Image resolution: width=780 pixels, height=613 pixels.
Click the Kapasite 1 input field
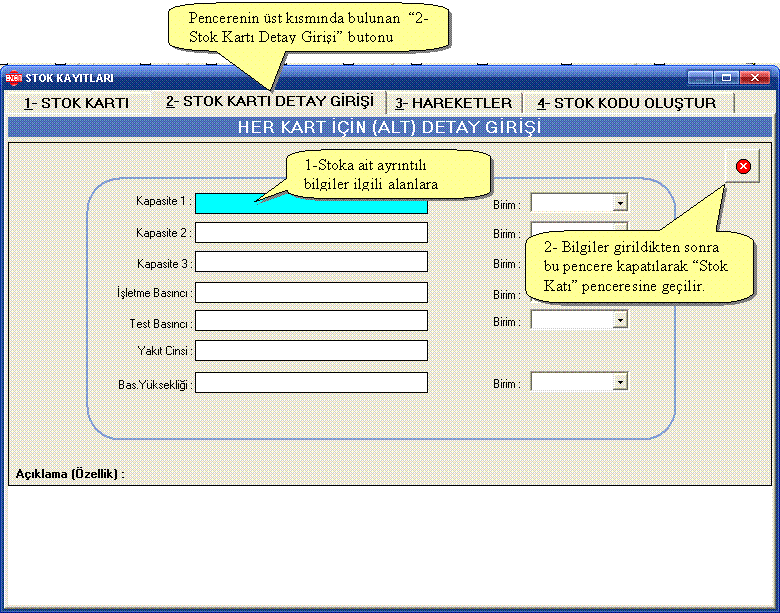coord(311,204)
